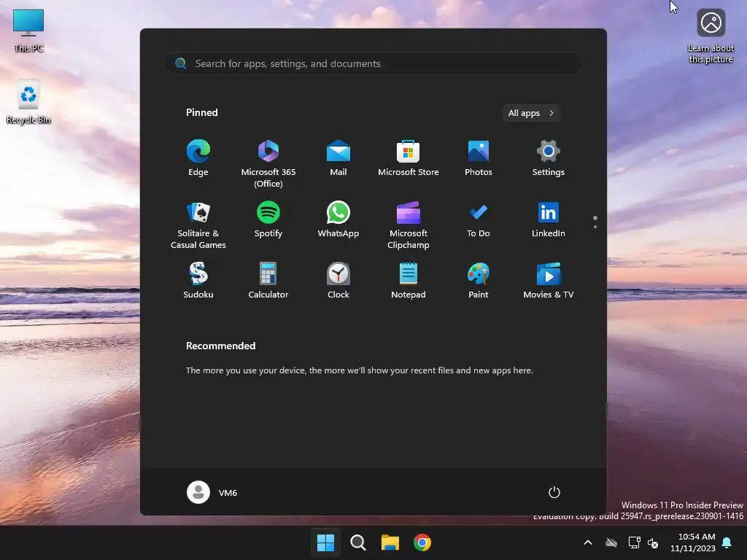This screenshot has height=560, width=747.
Task: Click the All apps button
Action: point(531,113)
